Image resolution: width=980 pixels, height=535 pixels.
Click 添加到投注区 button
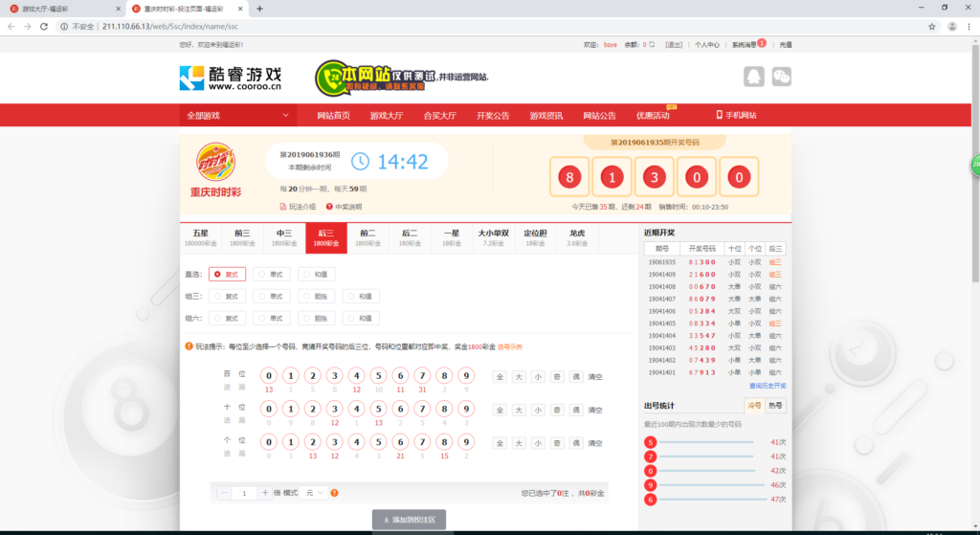(x=409, y=520)
